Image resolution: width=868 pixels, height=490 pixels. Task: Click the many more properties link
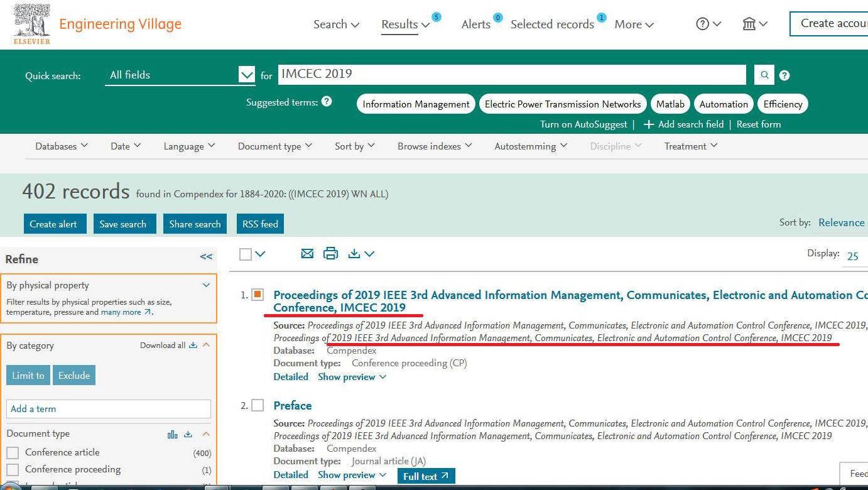[126, 312]
